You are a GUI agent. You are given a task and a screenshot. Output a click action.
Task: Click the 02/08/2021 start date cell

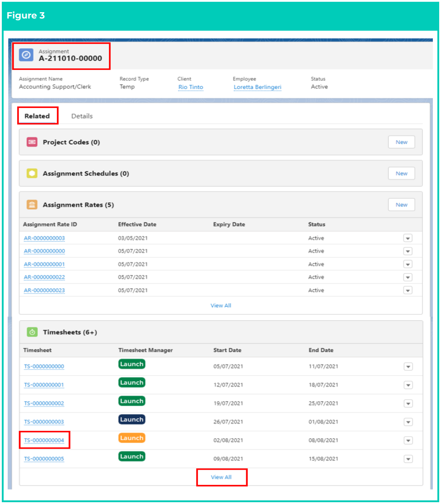(228, 440)
